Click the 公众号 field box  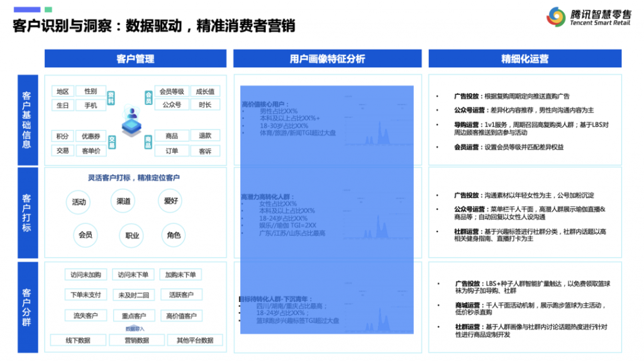172,105
